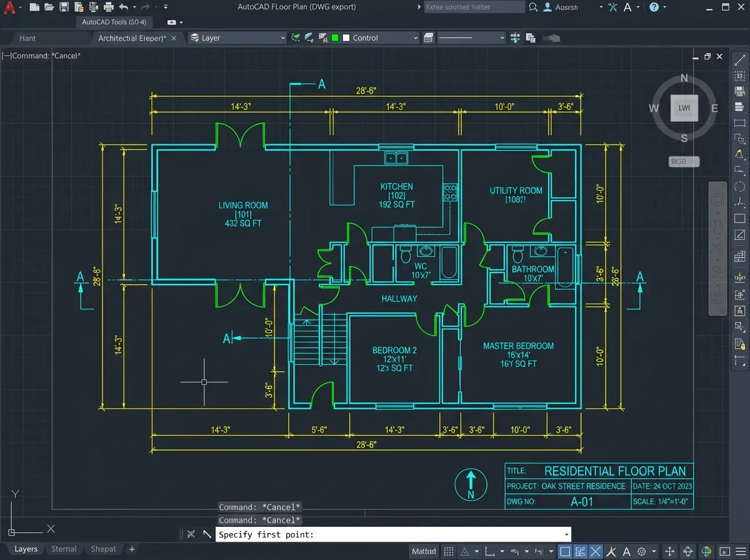This screenshot has width=750, height=560.
Task: Open dropdown arrow next to triangle snap icon
Action: coord(477,551)
